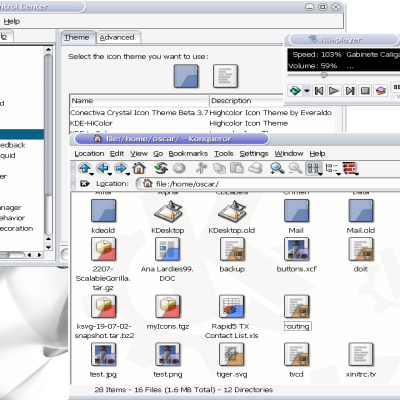
Task: Open Konqueror's Edit menu
Action: pyautogui.click(x=117, y=153)
